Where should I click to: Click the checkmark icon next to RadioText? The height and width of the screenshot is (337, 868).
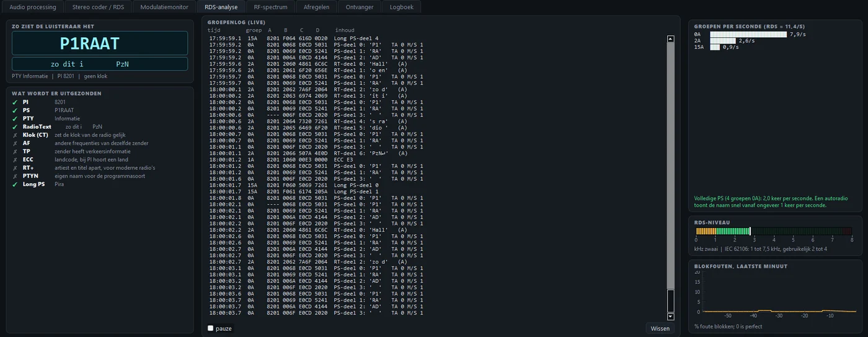pyautogui.click(x=15, y=126)
